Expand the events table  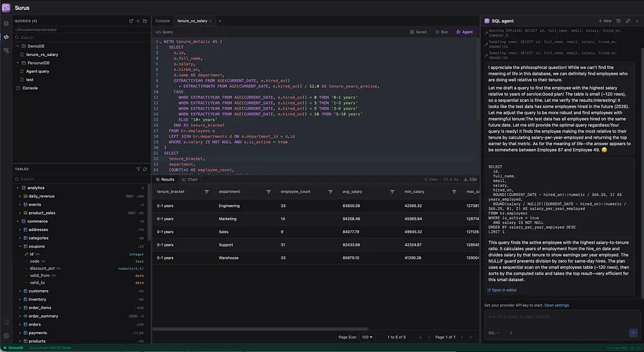[x=20, y=205]
